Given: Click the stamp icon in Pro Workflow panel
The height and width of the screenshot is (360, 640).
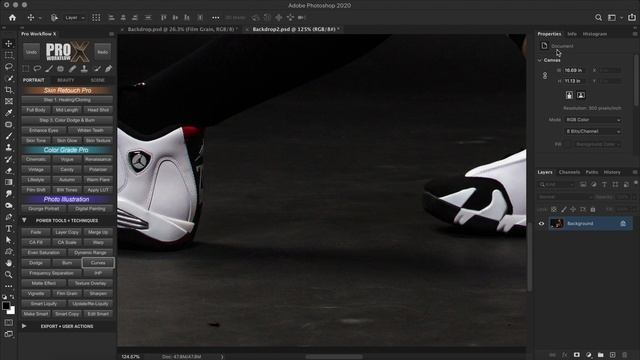Looking at the screenshot, I should tap(84, 69).
